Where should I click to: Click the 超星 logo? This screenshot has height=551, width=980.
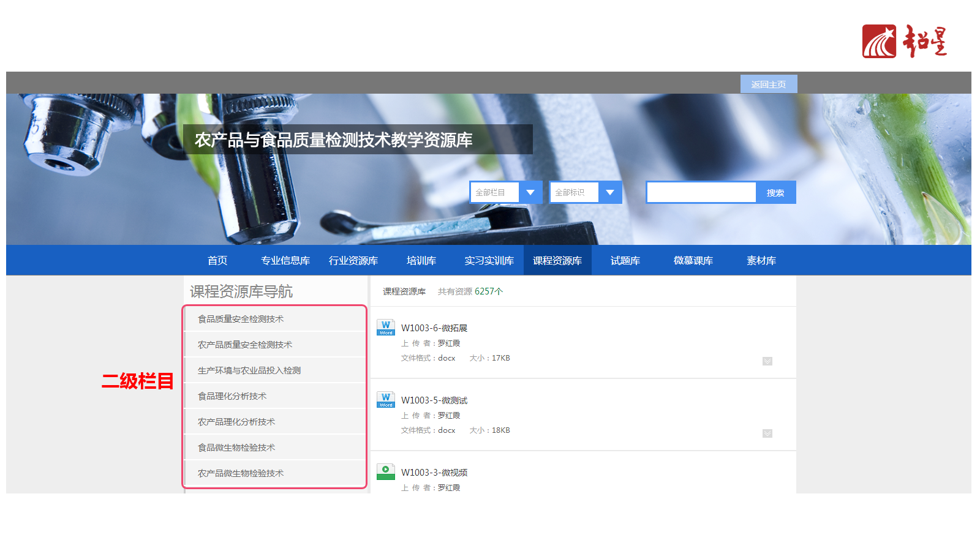click(x=905, y=42)
